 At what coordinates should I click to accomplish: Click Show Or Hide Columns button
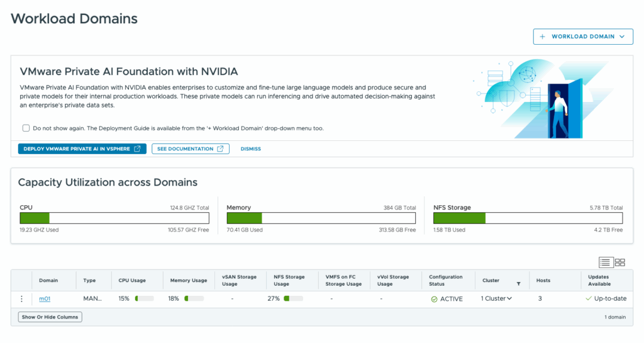50,317
